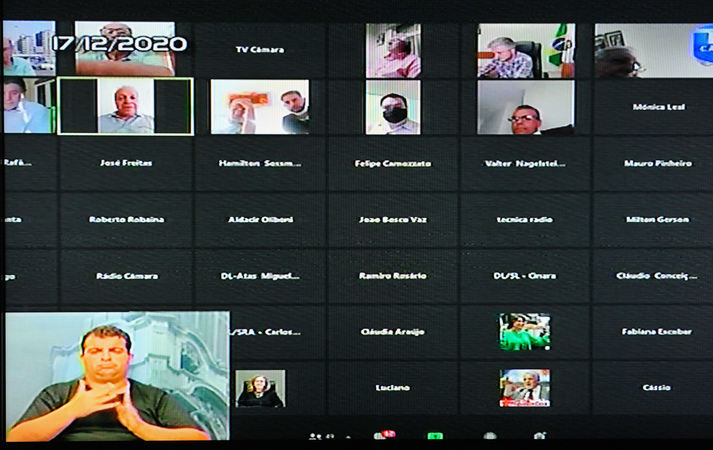Viewport: 713px width, 450px height.
Task: Select the Felipe Camozzato tile
Action: (393, 163)
